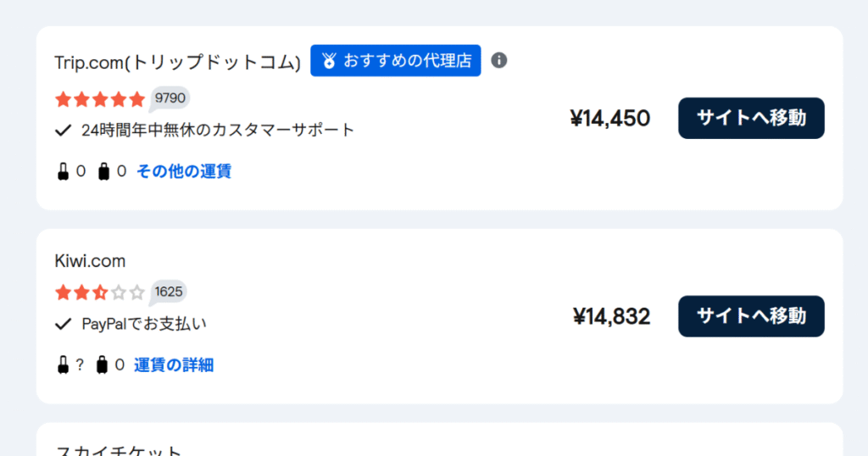Screen dimensions: 868x456
Task: Click the checkmark next to 24時間年中無休のカスタマーサポート
Action: click(x=63, y=131)
